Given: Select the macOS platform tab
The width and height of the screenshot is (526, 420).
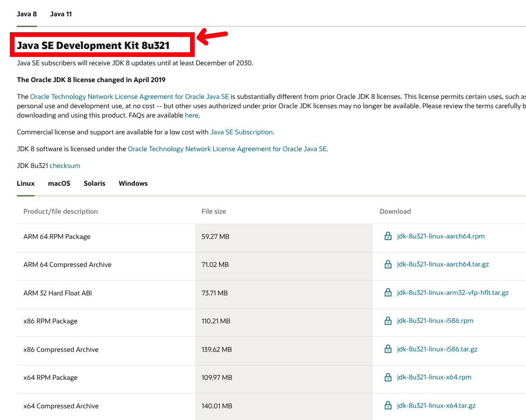Looking at the screenshot, I should [x=59, y=183].
